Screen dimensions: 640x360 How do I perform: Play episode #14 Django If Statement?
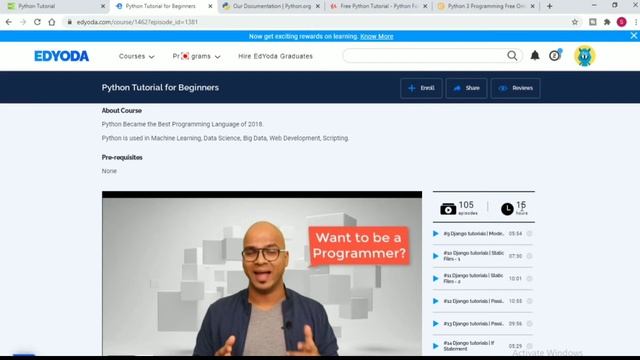click(435, 346)
